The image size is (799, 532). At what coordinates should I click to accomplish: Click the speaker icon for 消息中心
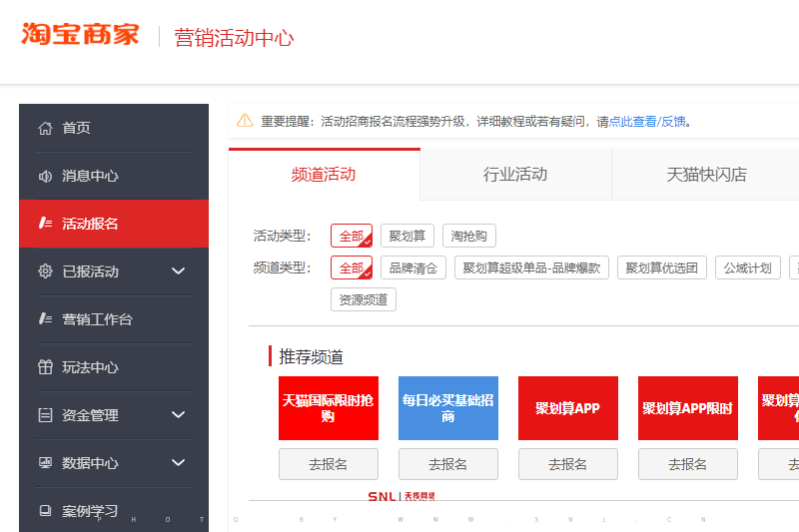pyautogui.click(x=45, y=176)
